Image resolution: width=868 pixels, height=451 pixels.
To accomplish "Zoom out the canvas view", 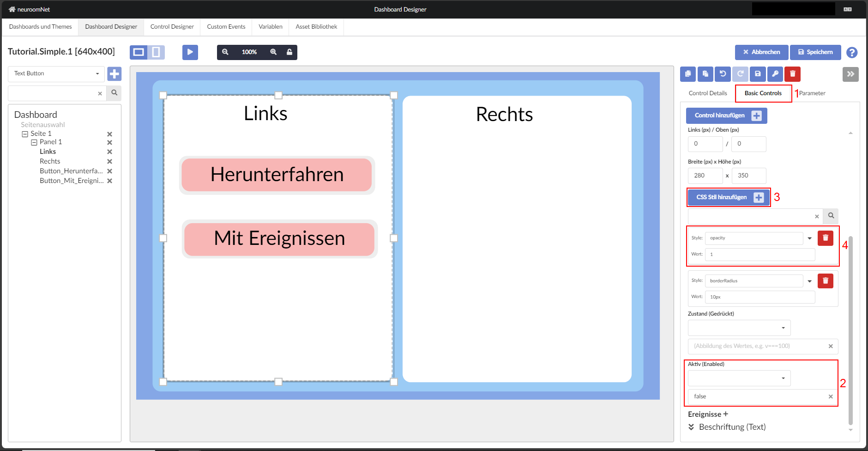I will (225, 52).
